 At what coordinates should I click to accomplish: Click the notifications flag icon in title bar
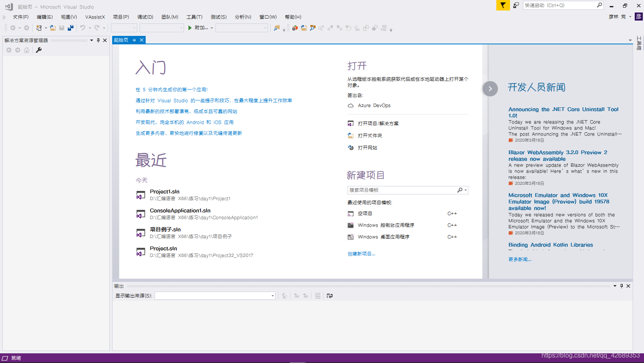click(503, 5)
